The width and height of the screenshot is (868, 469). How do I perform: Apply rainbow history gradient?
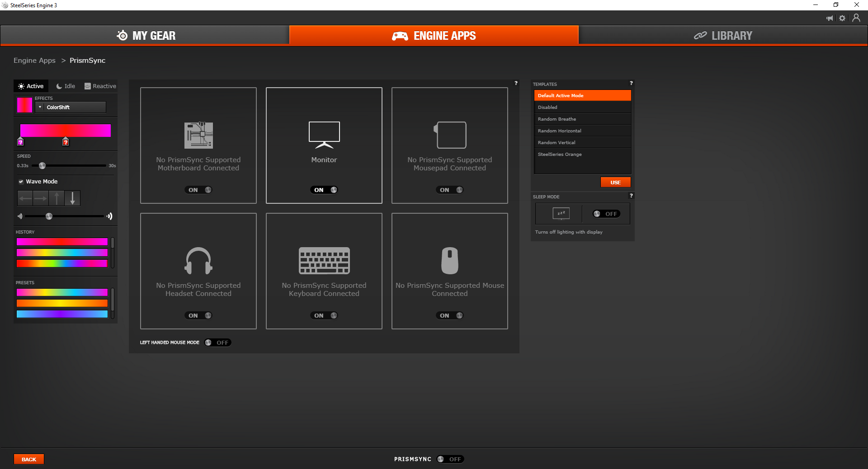pos(62,263)
